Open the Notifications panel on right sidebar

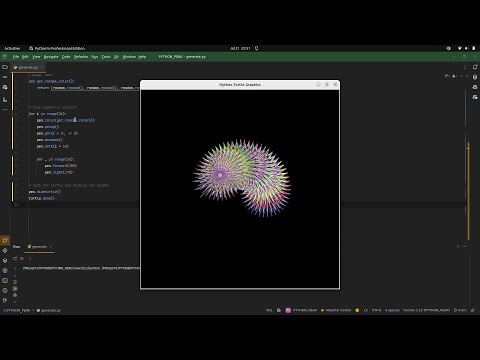(475, 67)
